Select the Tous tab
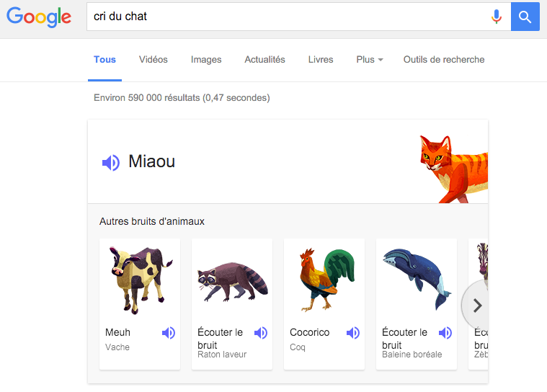 pos(104,60)
